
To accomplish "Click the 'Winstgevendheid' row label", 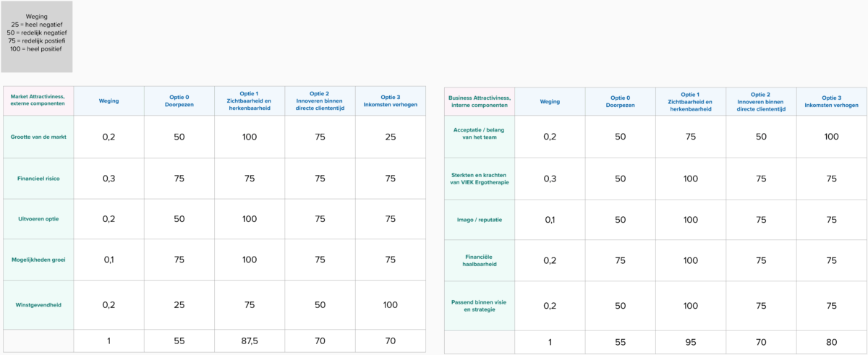I will (x=38, y=305).
